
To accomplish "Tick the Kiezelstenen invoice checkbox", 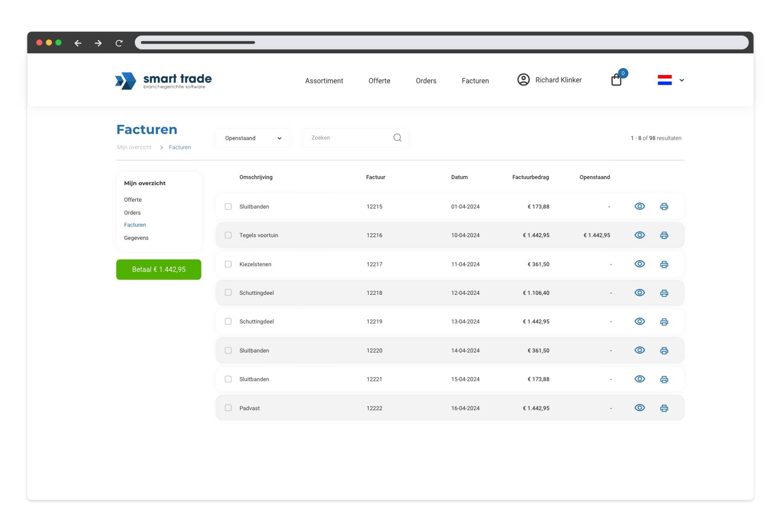I will [228, 264].
